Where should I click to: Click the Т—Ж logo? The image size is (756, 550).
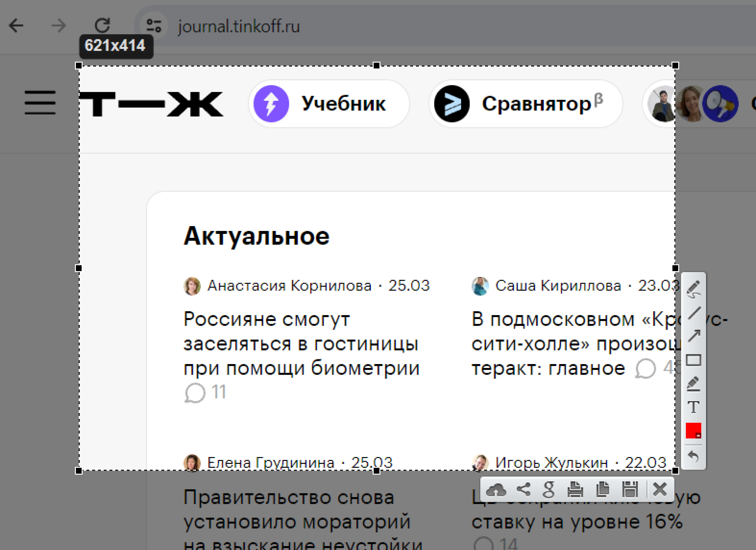pos(151,104)
